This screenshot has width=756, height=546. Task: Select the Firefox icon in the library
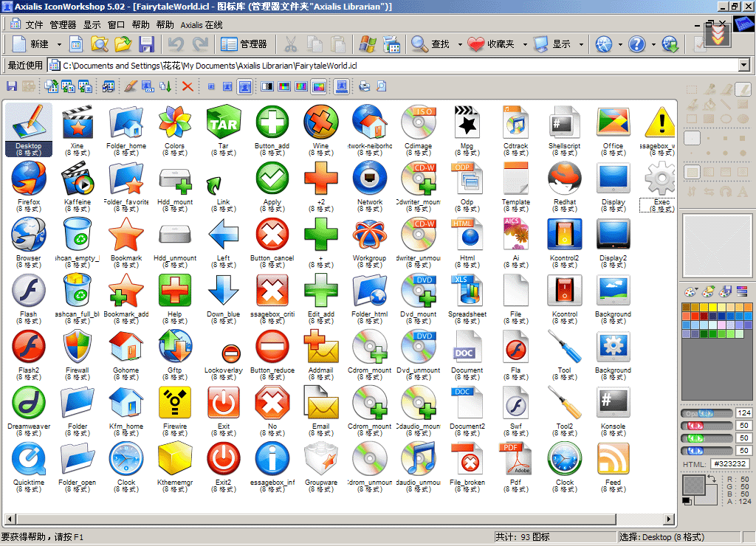click(29, 179)
